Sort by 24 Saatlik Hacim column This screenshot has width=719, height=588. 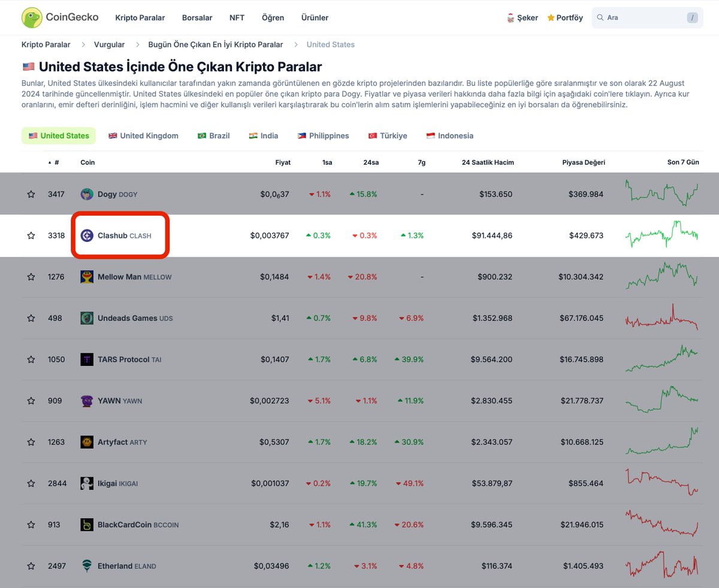click(488, 162)
